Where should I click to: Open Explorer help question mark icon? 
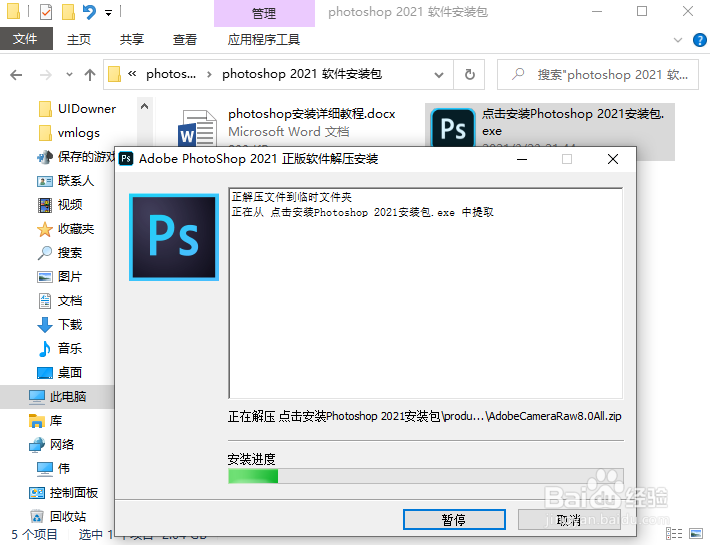point(700,40)
